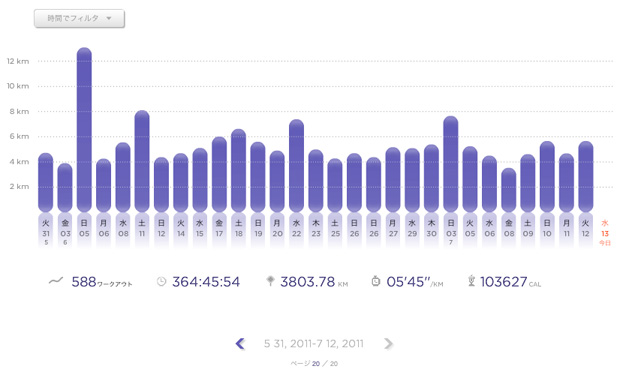Screen dimensions: 620x372
Task: Click the 12 km axis label
Action: (18, 61)
